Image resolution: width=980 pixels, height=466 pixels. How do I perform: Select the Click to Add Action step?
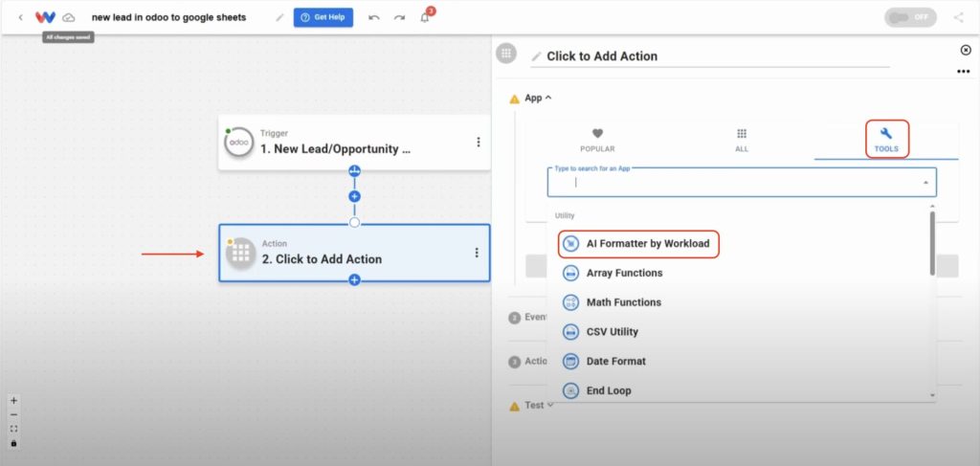pos(354,253)
